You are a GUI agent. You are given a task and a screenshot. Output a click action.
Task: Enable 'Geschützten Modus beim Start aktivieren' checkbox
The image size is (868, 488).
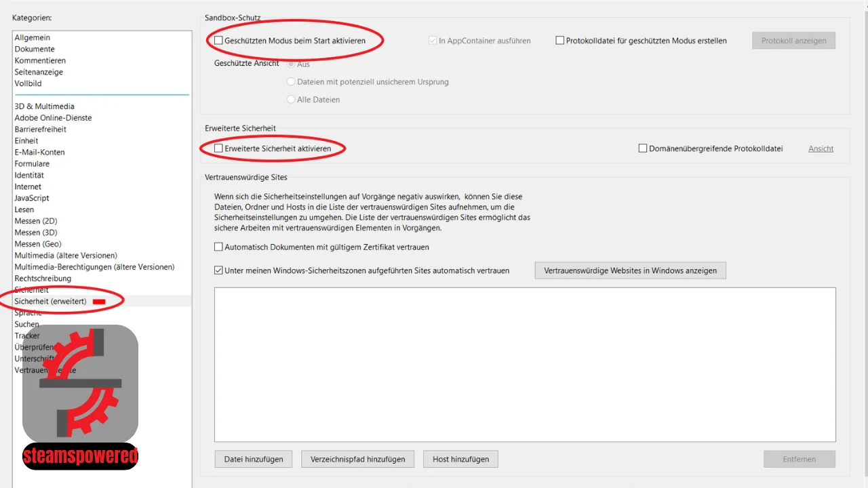click(219, 41)
